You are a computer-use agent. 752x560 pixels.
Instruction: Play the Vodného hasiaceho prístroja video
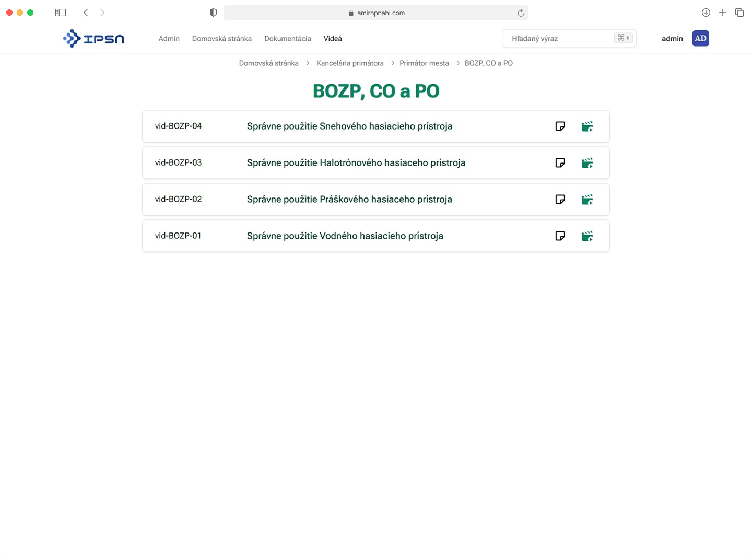[x=587, y=236]
